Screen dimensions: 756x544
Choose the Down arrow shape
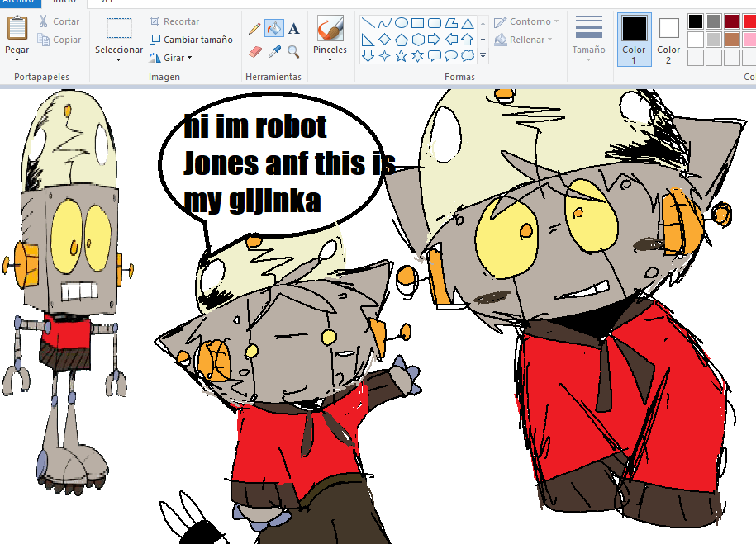coord(368,56)
